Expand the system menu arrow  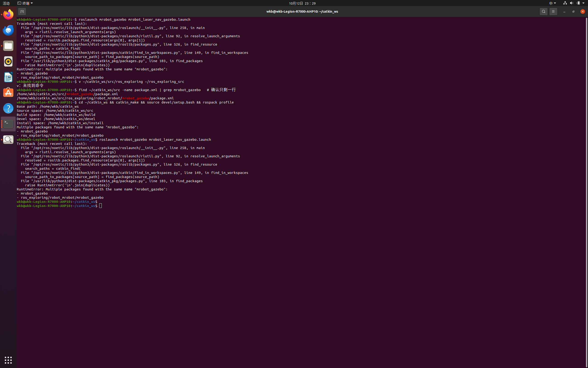[583, 3]
